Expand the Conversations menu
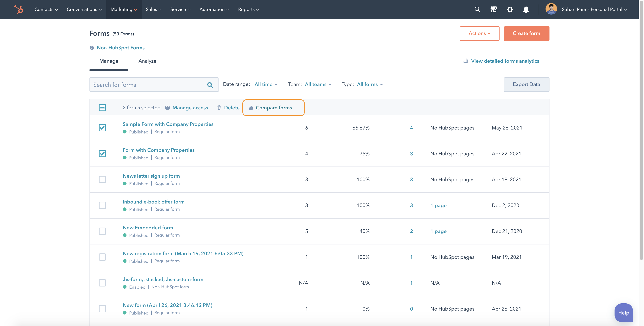The height and width of the screenshot is (326, 644). coord(84,10)
